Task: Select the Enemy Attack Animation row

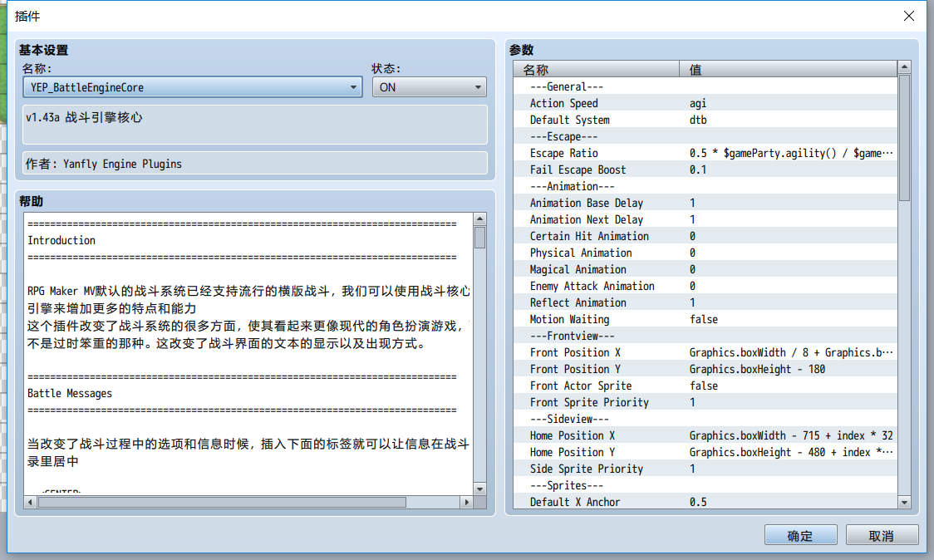Action: (x=705, y=287)
